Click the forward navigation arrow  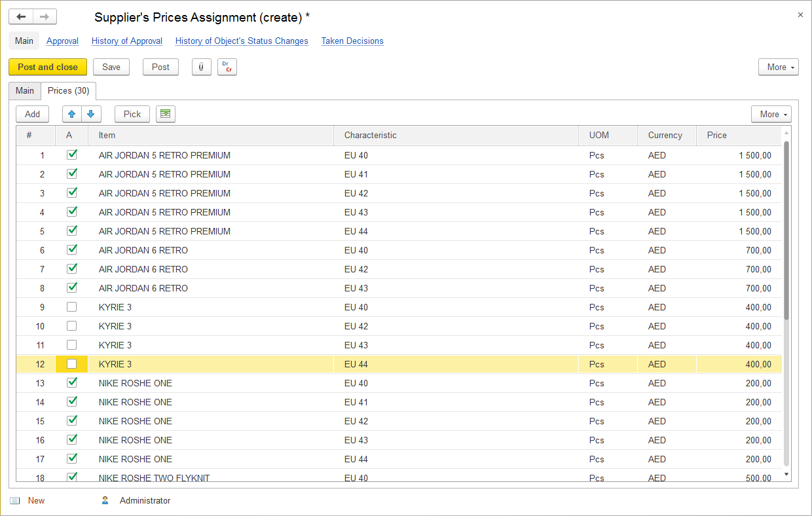pyautogui.click(x=45, y=17)
